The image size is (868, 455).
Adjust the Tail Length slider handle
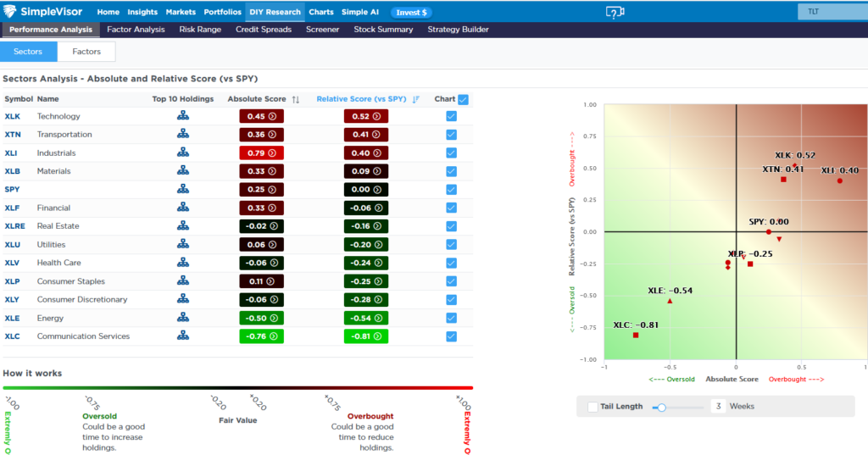tap(661, 408)
